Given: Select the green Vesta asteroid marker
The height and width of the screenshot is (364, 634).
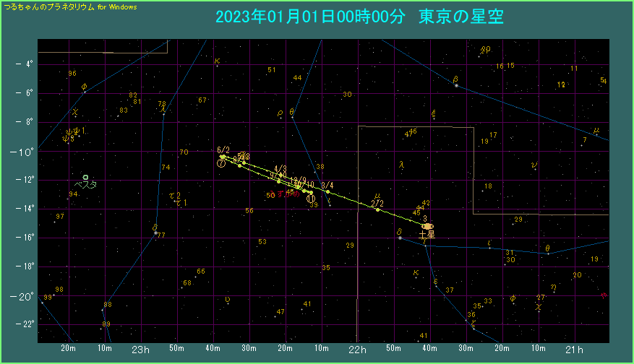Looking at the screenshot, I should click(x=85, y=177).
